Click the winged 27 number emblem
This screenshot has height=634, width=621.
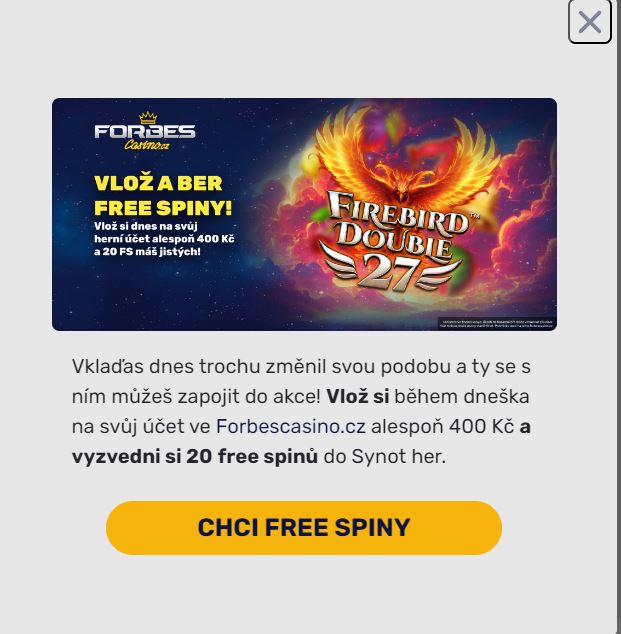tap(390, 272)
